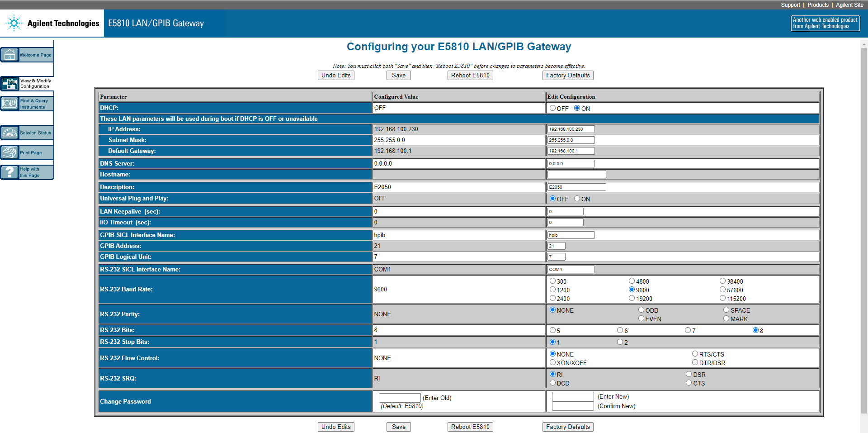Click bottom Factory Defaults button
This screenshot has width=868, height=433.
click(x=568, y=427)
